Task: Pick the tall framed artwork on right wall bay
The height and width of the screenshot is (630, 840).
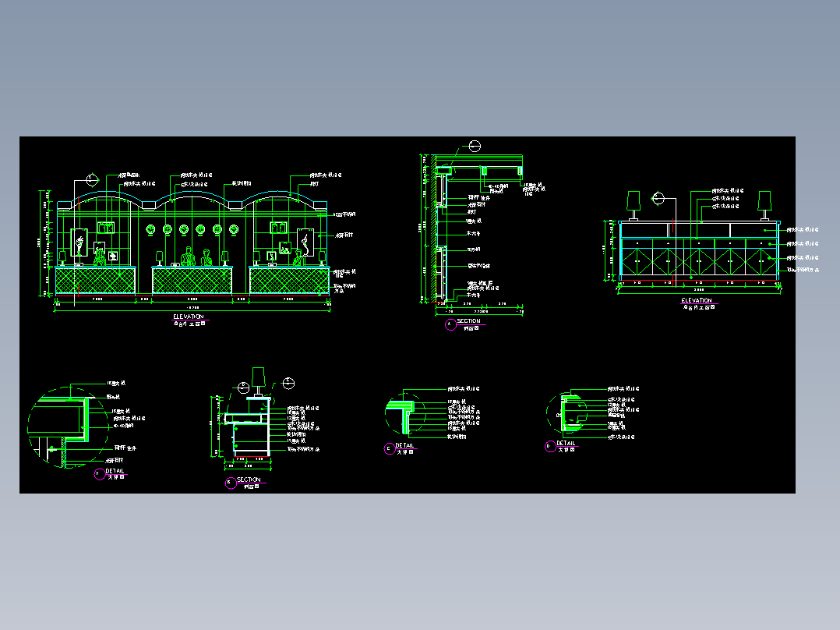Action: pos(305,242)
